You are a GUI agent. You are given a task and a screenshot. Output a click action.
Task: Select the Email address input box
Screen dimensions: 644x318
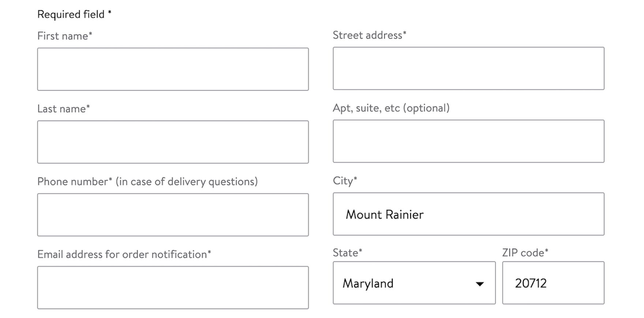click(173, 287)
